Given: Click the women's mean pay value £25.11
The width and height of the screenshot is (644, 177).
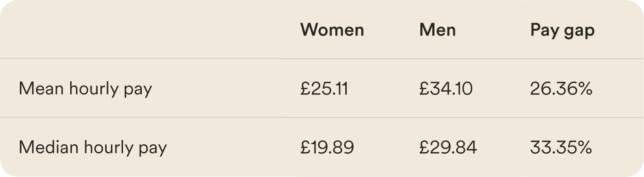Looking at the screenshot, I should (x=324, y=89).
